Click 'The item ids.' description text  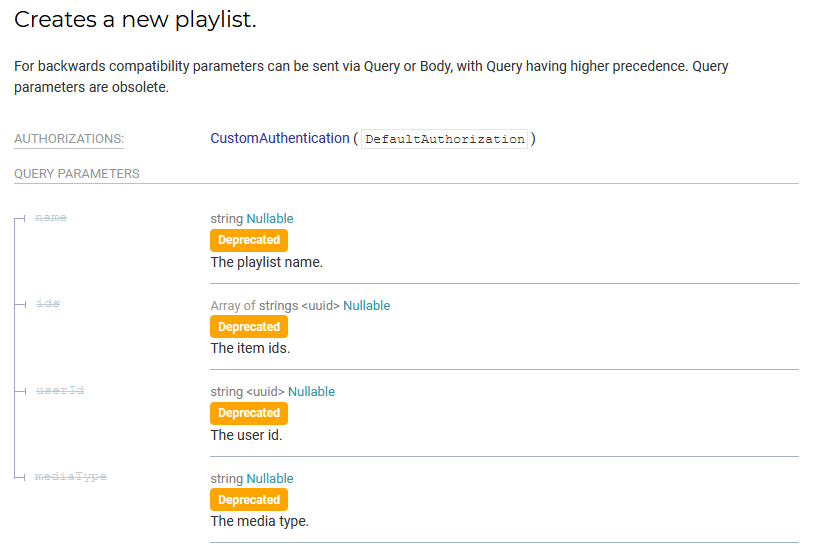click(x=250, y=349)
